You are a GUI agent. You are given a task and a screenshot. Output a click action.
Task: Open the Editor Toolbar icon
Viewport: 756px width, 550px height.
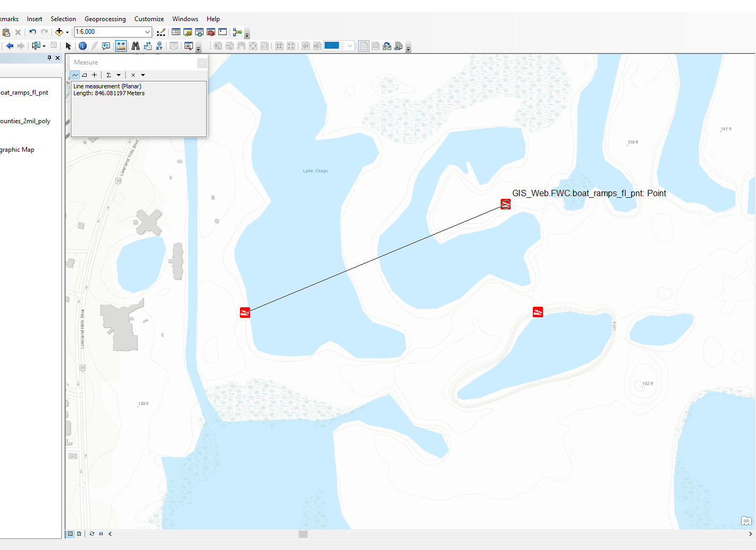click(161, 32)
